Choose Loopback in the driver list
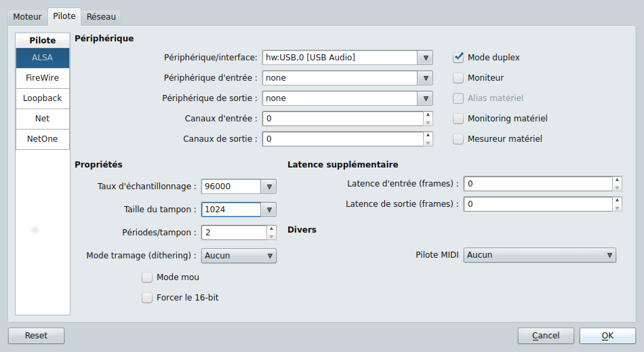 (42, 98)
